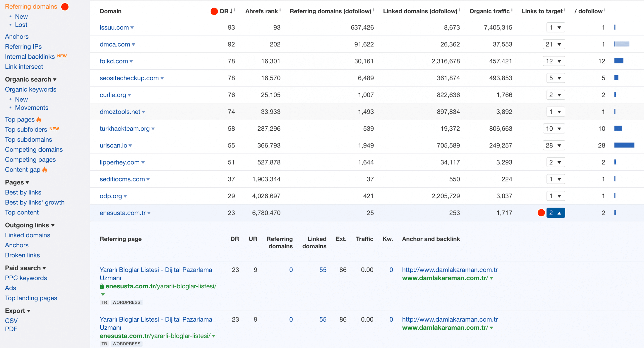Open the lipperhey.com domain link
This screenshot has width=644, height=348.
[119, 162]
